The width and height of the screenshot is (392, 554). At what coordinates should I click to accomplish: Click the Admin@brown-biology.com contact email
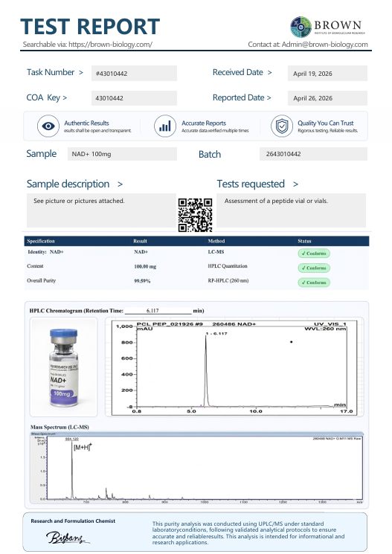point(324,45)
